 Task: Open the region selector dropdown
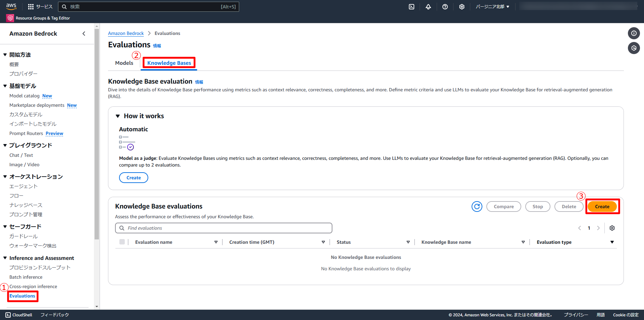coord(492,7)
